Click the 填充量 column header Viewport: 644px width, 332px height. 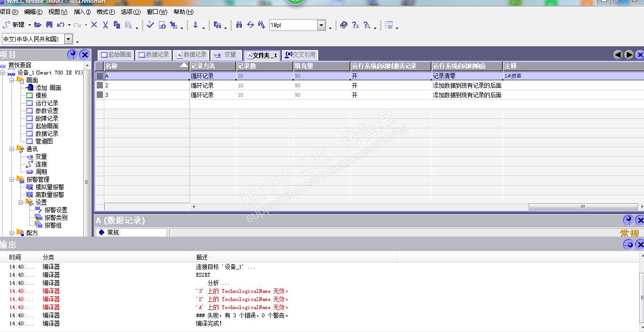pos(322,66)
